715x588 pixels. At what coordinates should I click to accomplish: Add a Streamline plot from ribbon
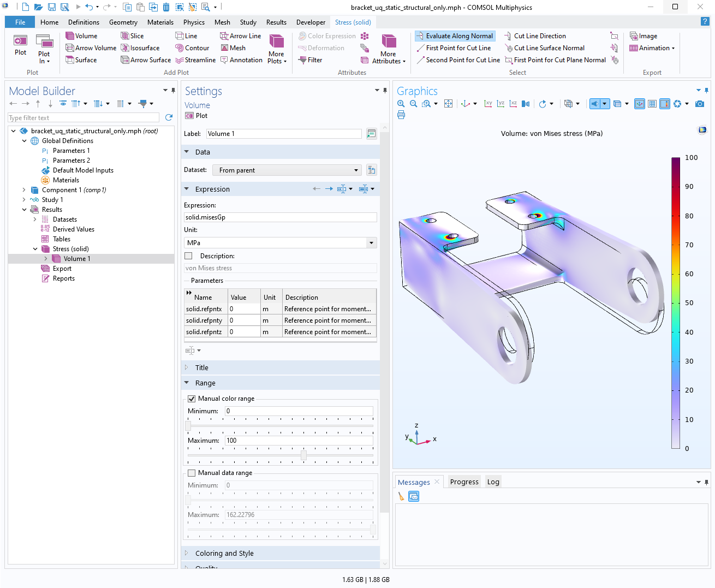pos(180,60)
